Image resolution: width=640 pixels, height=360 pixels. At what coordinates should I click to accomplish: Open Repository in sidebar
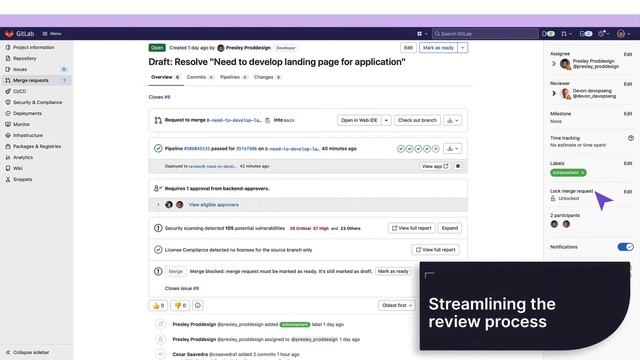[24, 58]
